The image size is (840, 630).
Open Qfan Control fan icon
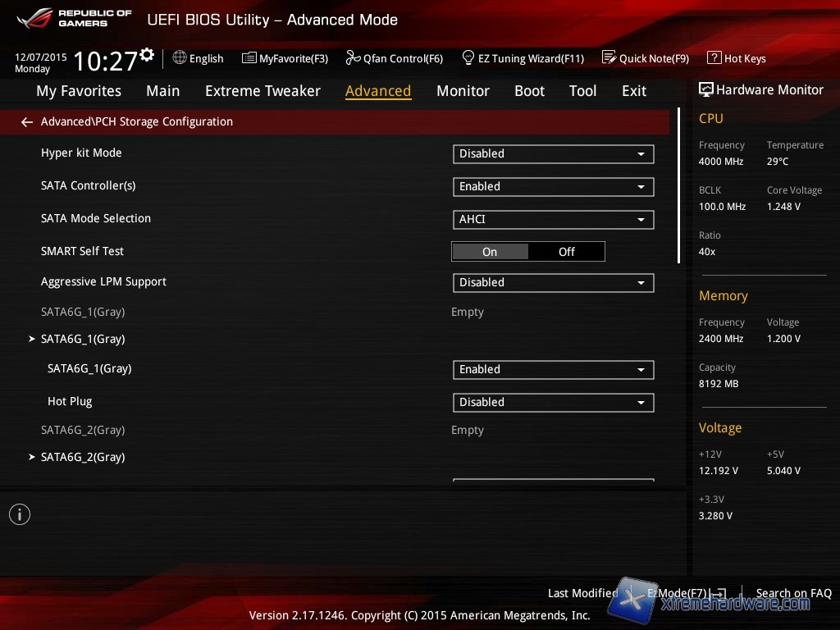pos(353,57)
